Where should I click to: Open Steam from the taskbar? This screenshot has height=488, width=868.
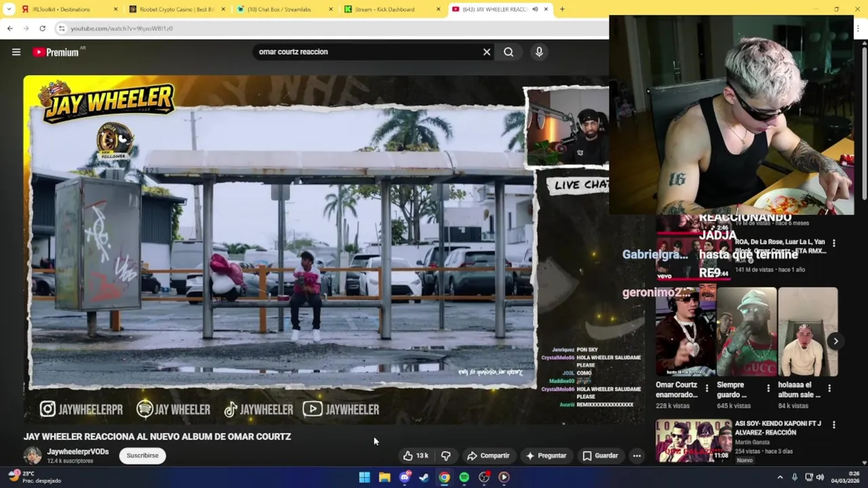pos(424,477)
